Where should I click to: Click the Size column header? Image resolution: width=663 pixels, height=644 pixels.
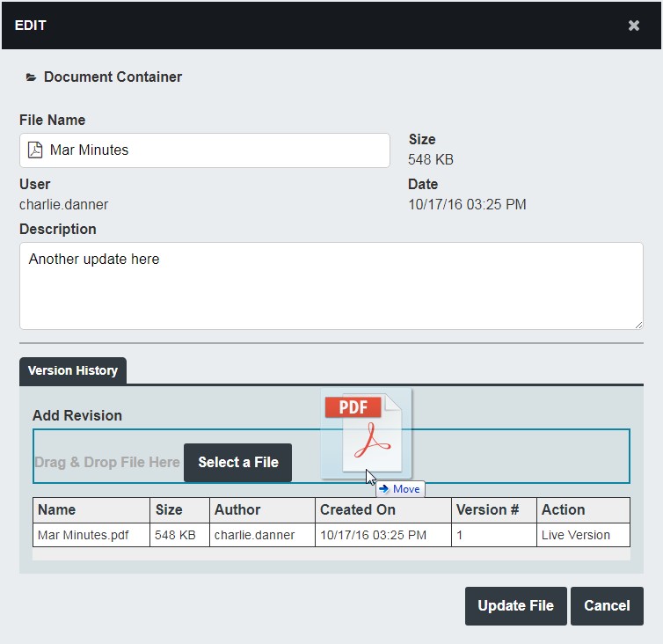(169, 510)
